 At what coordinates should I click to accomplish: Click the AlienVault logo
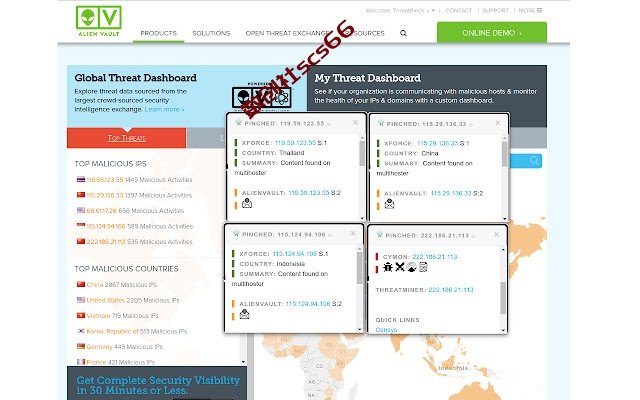pyautogui.click(x=99, y=21)
